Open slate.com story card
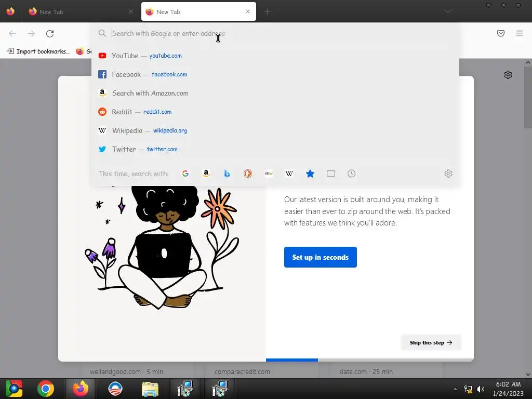 pos(386,371)
